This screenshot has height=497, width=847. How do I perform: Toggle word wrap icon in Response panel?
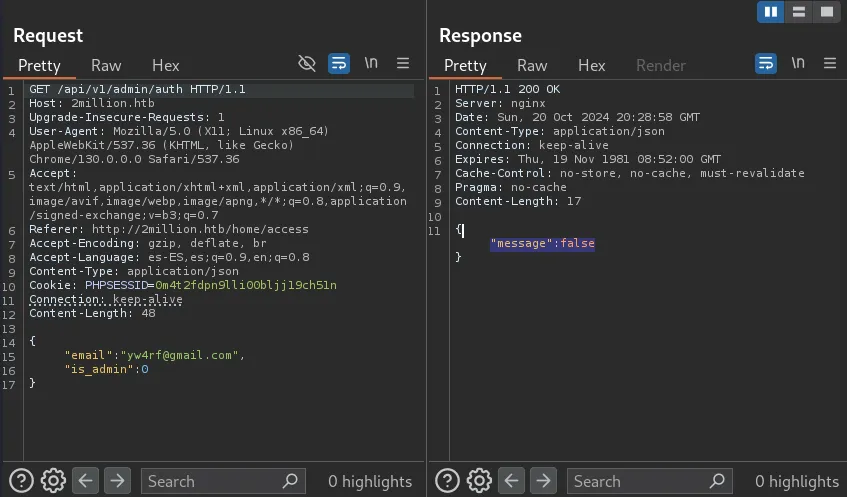(766, 64)
